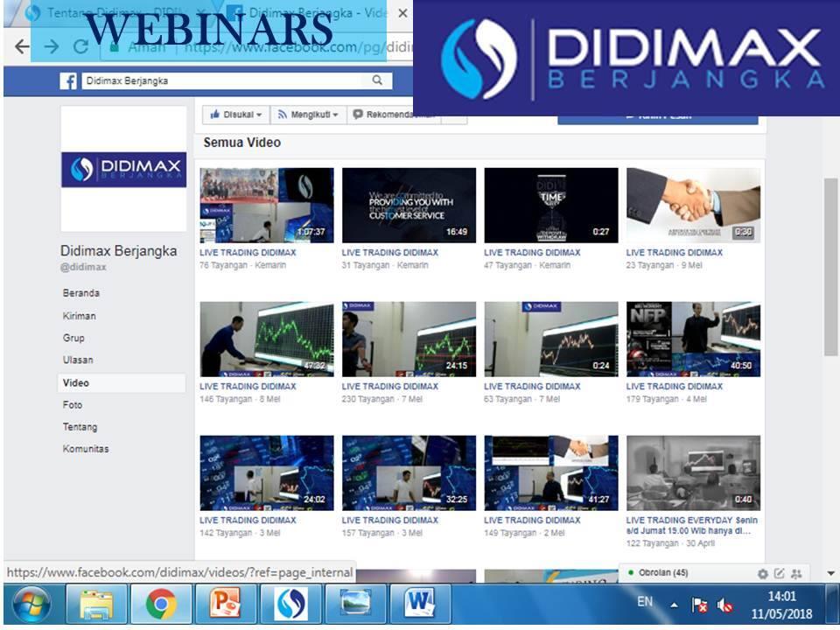Click the @didimax handle text

tap(83, 267)
